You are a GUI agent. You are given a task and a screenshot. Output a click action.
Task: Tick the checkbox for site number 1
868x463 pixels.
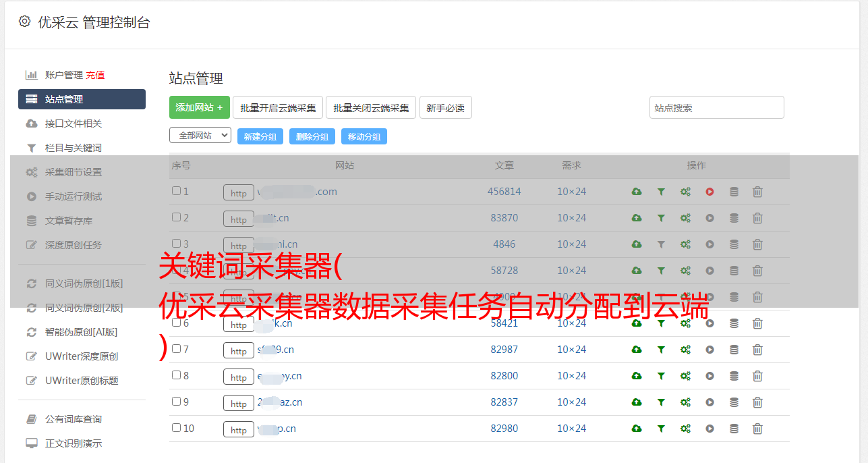(176, 191)
